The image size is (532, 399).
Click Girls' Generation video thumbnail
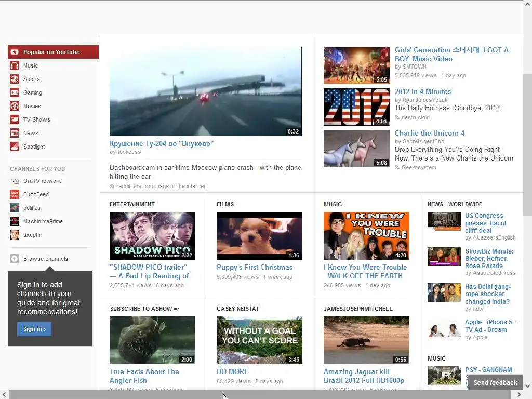point(356,65)
